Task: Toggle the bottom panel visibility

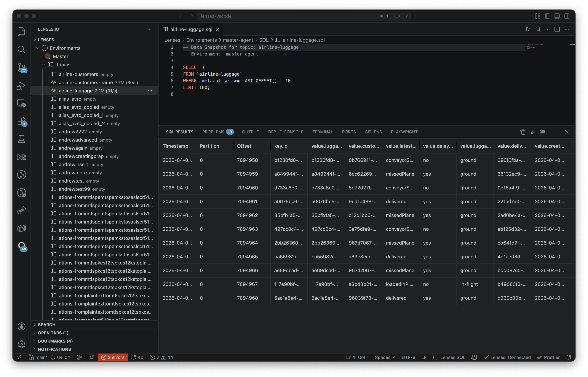Action: 557,16
